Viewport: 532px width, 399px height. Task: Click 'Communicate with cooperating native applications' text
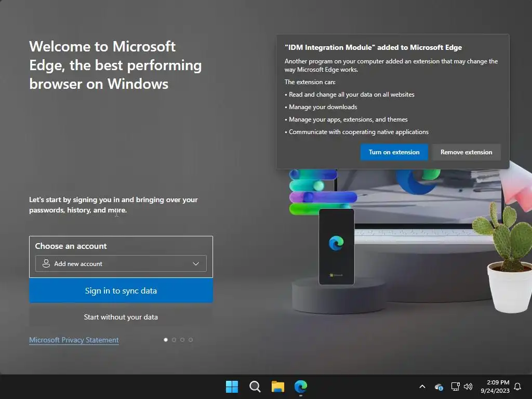coord(358,132)
